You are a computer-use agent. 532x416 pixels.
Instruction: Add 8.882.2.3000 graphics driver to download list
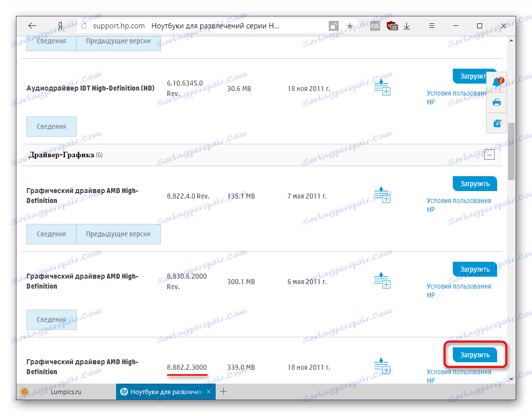click(x=382, y=366)
